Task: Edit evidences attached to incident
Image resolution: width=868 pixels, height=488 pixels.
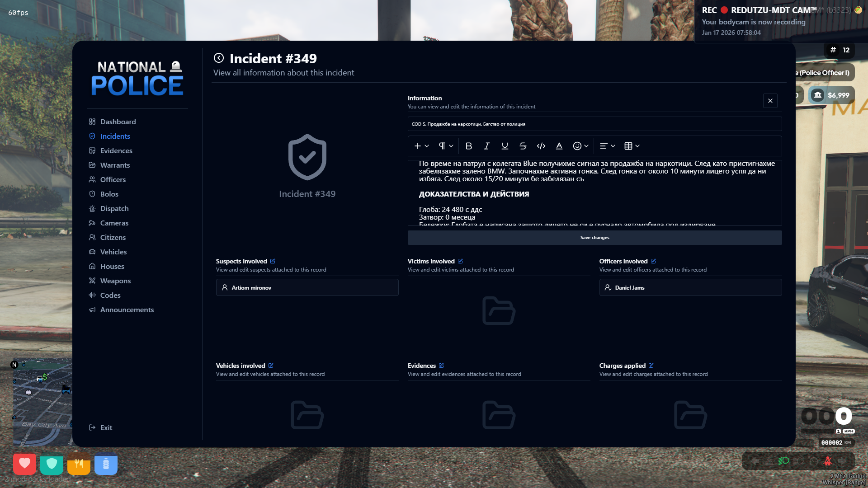Action: (441, 366)
